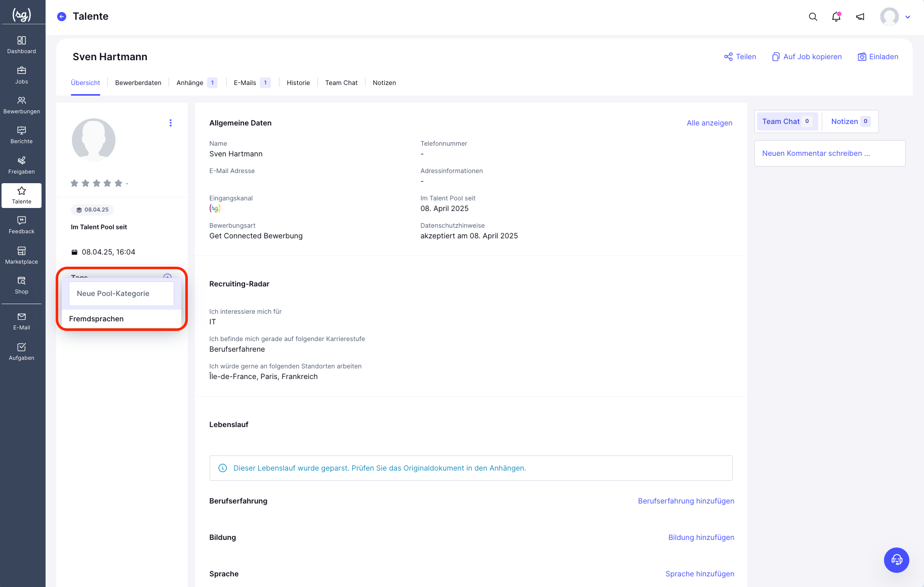Click the Berufserfahrene value
This screenshot has height=587, width=924.
(x=237, y=349)
